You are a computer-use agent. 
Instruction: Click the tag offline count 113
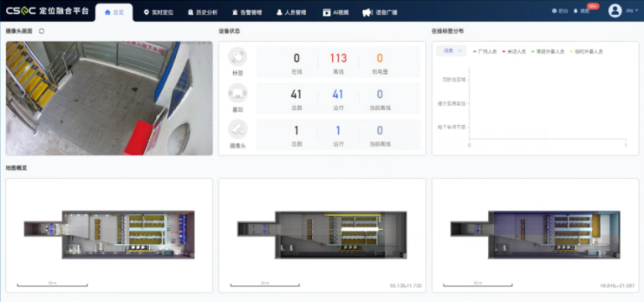pos(338,59)
